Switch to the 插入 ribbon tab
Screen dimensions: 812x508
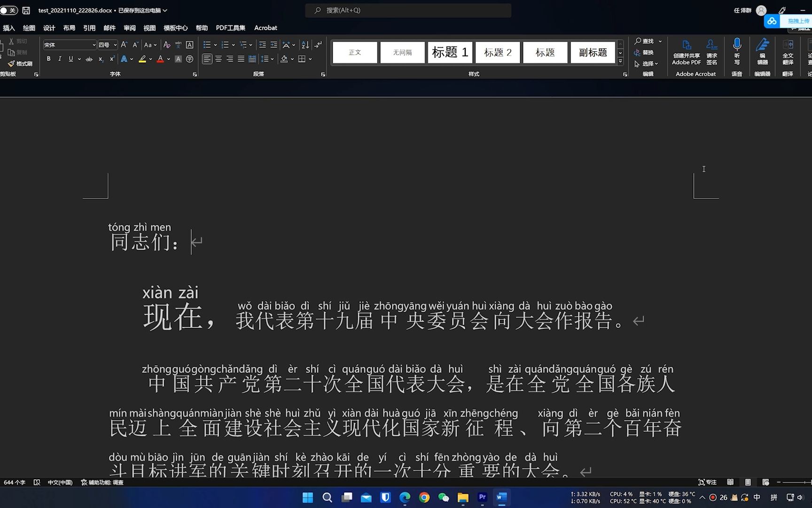pos(9,28)
